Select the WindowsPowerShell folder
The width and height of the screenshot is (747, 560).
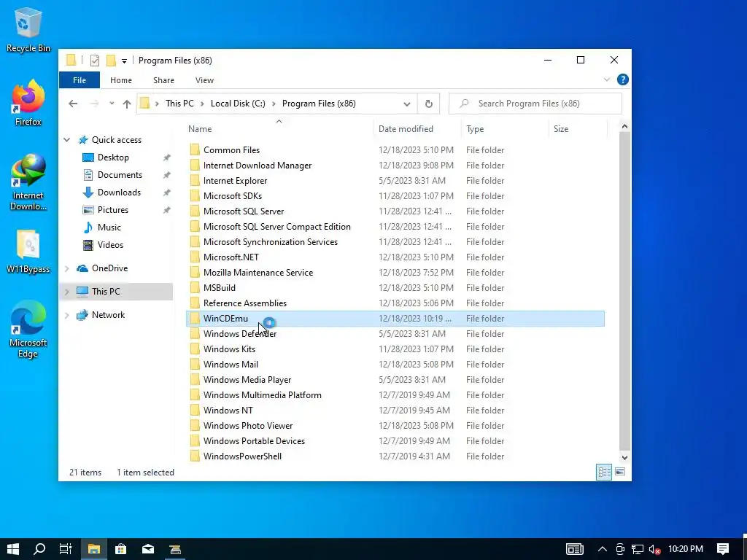coord(395,456)
